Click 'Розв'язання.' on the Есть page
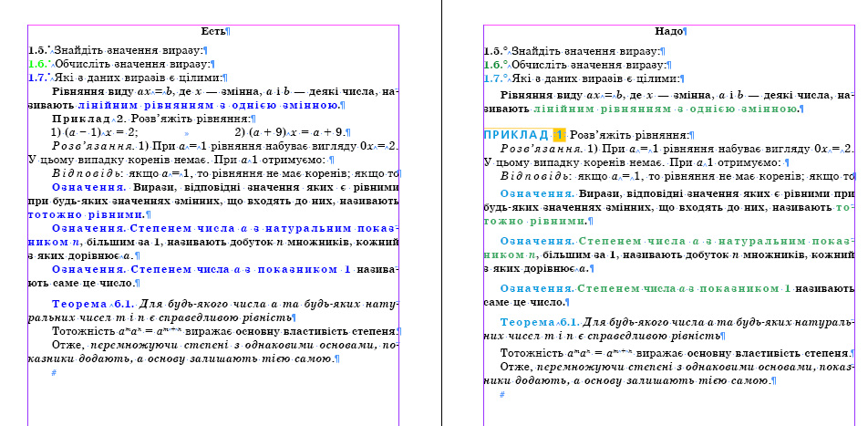This screenshot has width=868, height=426. [93, 146]
